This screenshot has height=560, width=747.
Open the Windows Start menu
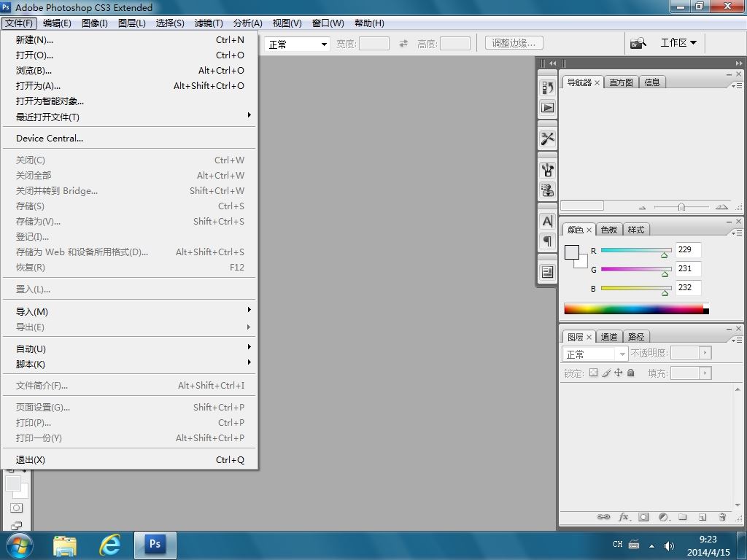(x=18, y=545)
